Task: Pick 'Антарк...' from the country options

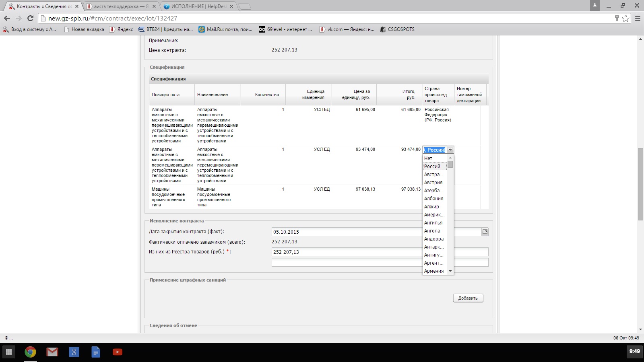Action: click(435, 247)
